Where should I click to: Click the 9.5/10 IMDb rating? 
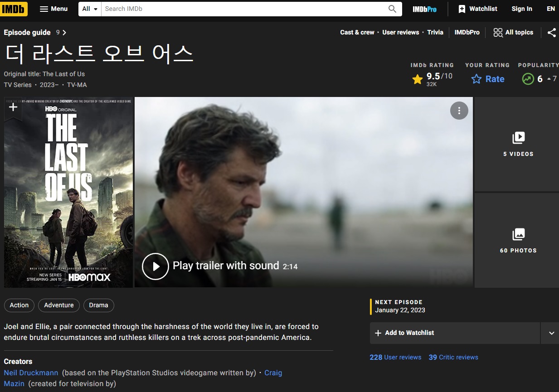tap(432, 79)
